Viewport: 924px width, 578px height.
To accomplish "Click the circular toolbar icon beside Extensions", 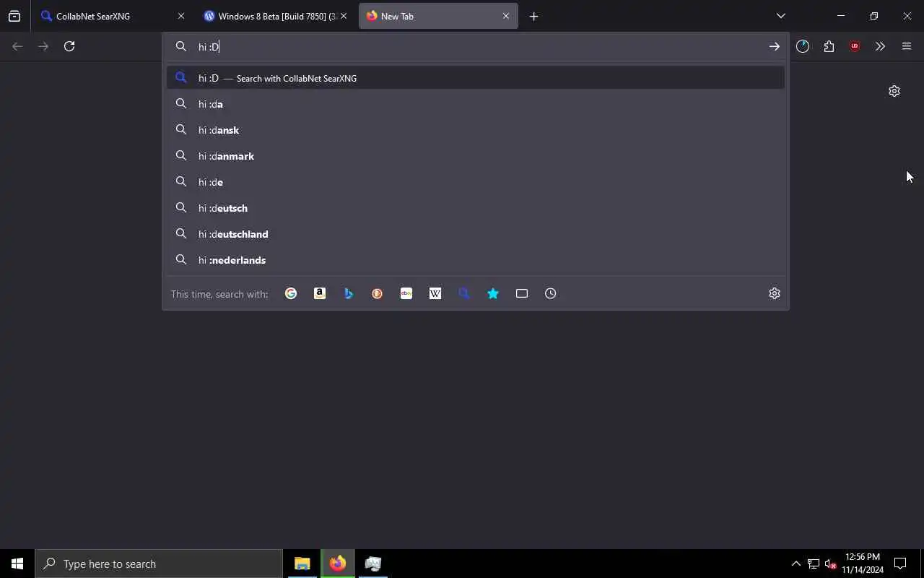I will click(x=803, y=46).
